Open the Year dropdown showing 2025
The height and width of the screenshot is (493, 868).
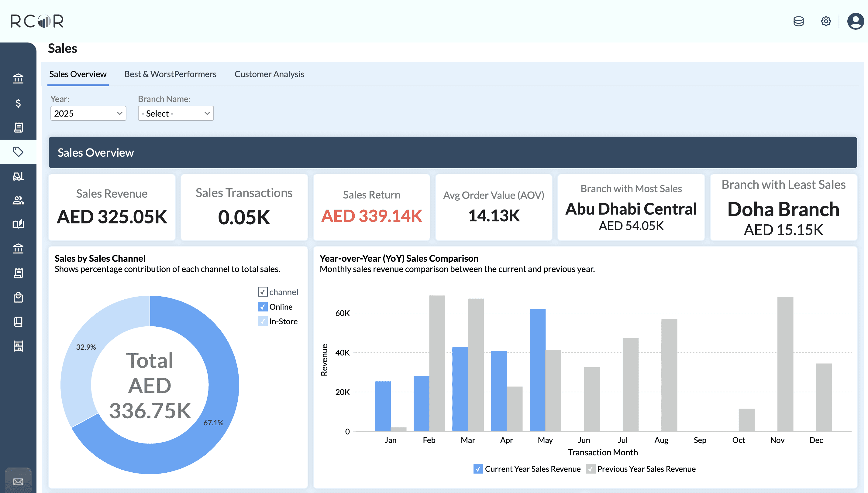[88, 114]
